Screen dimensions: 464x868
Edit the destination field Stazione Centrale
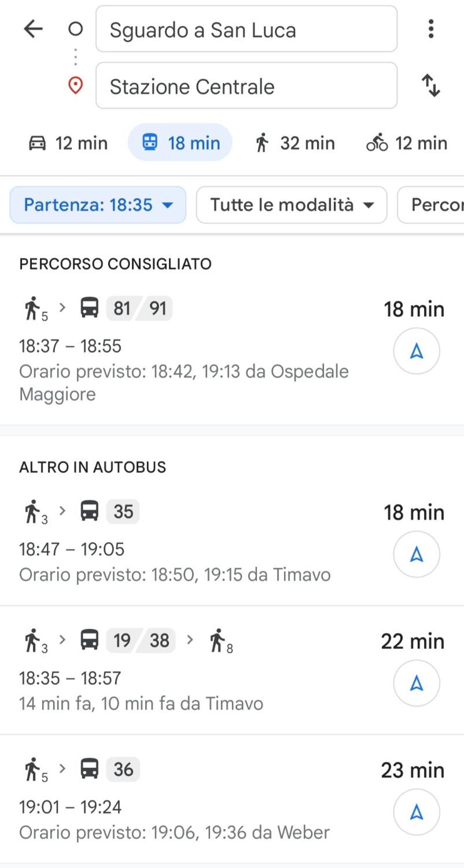247,86
